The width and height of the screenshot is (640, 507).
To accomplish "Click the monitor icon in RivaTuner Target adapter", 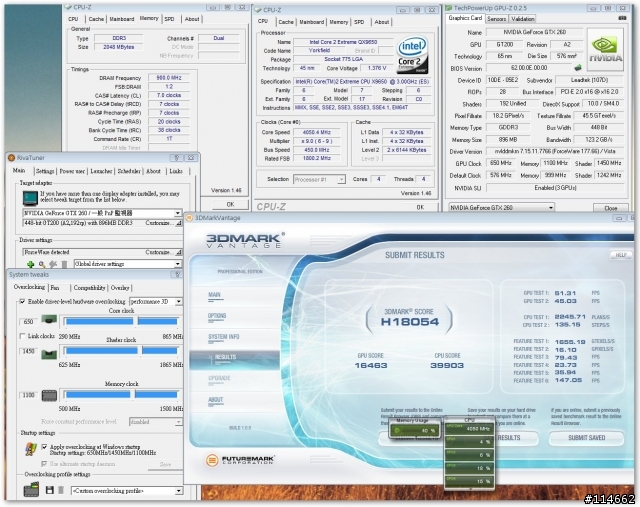I will pyautogui.click(x=30, y=198).
